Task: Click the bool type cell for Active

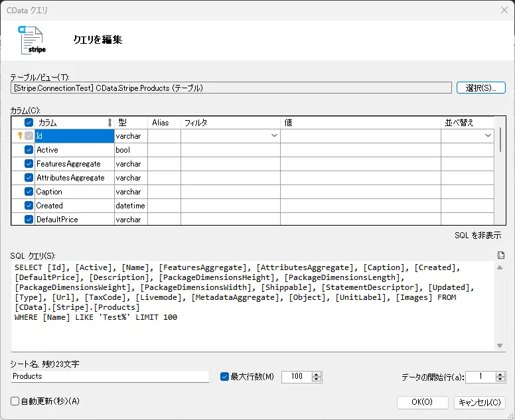Action: coord(131,150)
